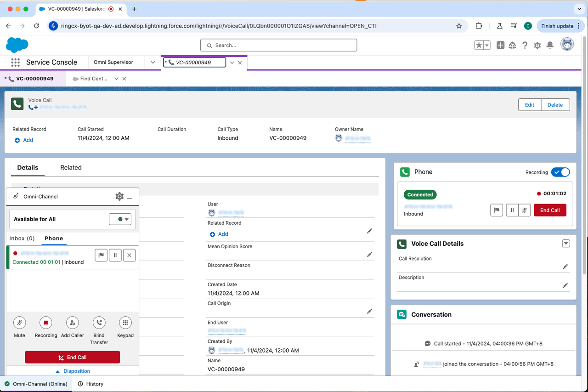Click the Salesforce search field
The height and width of the screenshot is (392, 588).
click(x=278, y=45)
